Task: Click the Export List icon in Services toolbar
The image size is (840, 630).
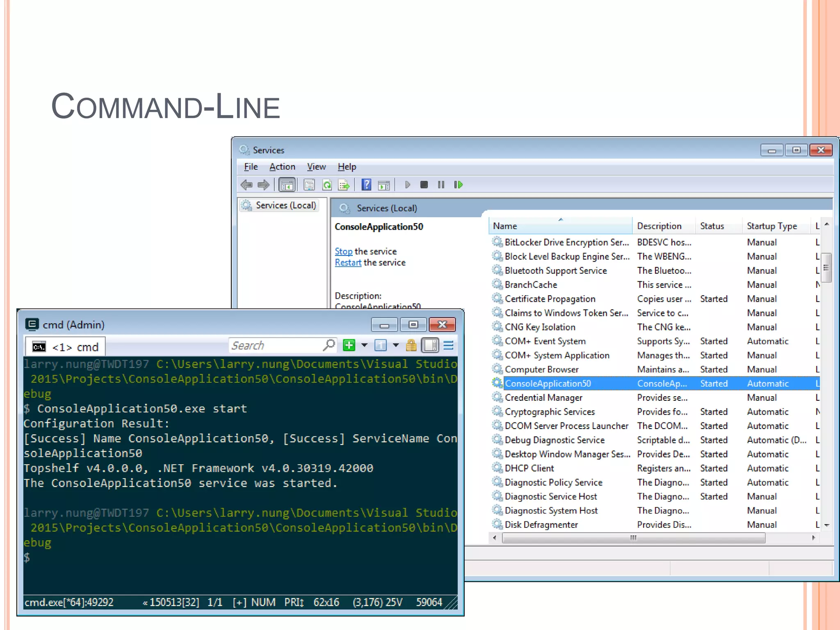Action: pyautogui.click(x=344, y=185)
